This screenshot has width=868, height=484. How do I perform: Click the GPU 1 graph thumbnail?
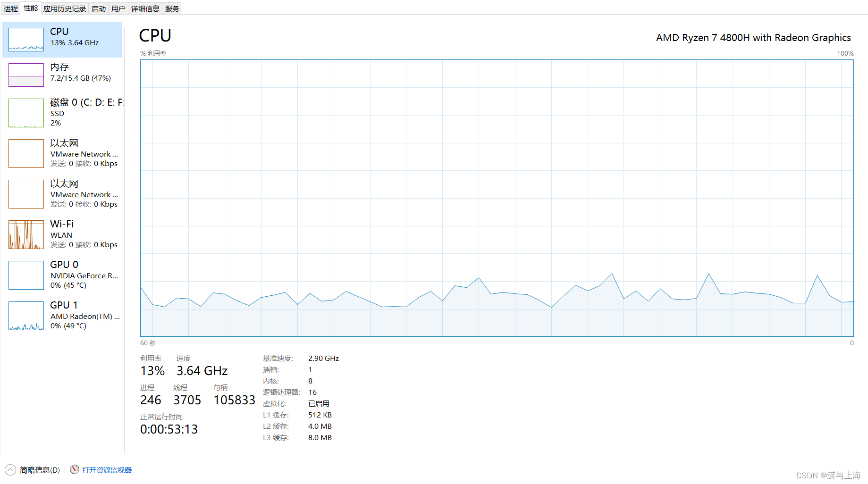point(26,316)
